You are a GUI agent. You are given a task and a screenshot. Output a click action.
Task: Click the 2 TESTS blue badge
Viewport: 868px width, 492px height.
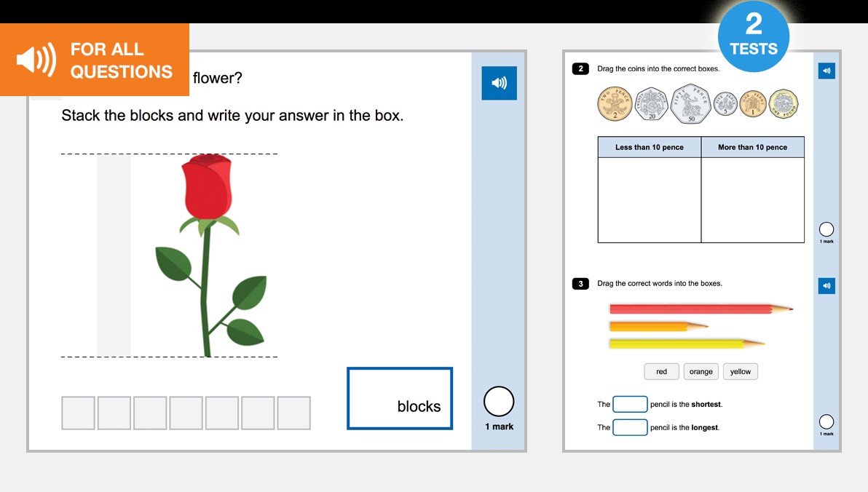coord(754,36)
